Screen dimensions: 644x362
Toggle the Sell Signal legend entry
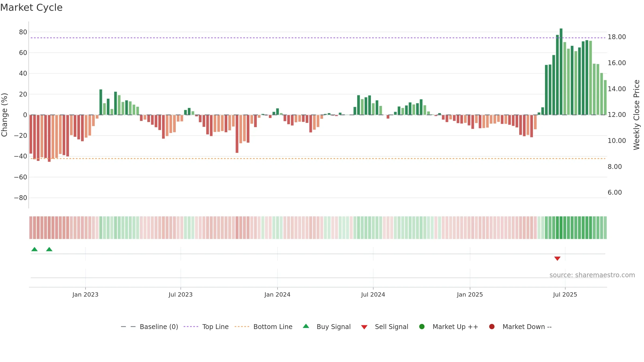click(385, 327)
